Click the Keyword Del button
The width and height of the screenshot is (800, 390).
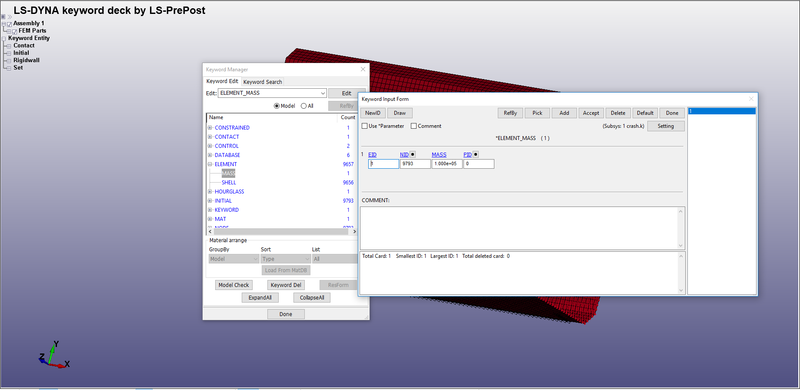(x=286, y=285)
